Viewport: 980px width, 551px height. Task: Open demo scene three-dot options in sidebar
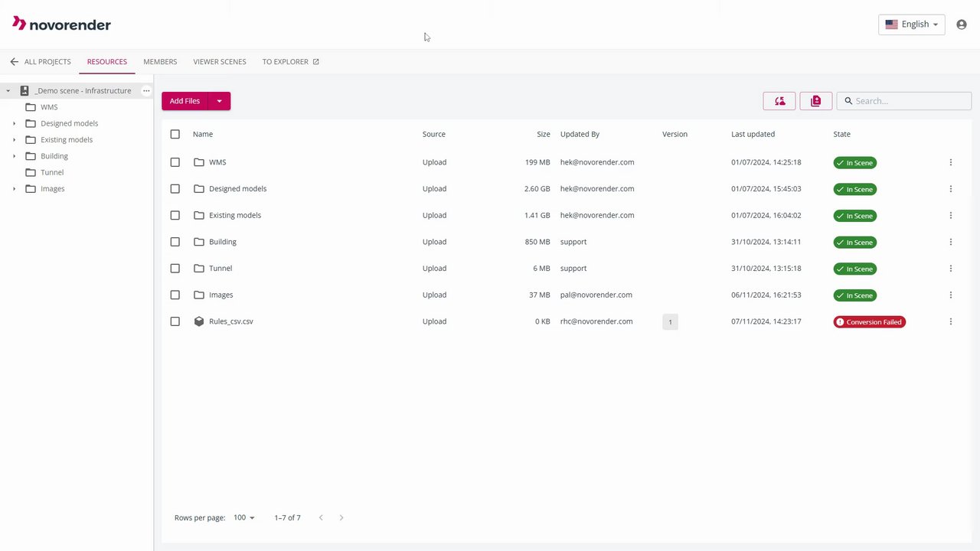pos(146,90)
